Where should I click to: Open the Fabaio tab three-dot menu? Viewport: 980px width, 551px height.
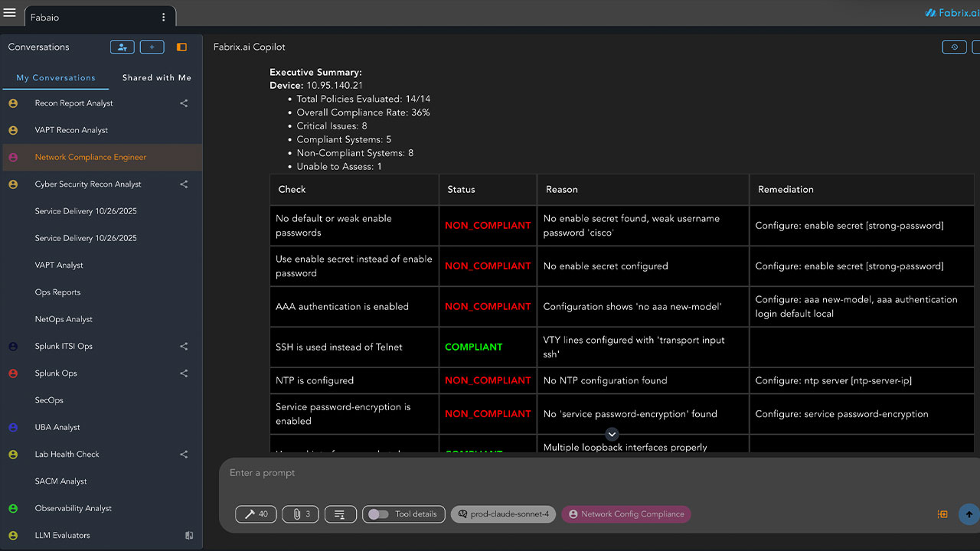163,18
